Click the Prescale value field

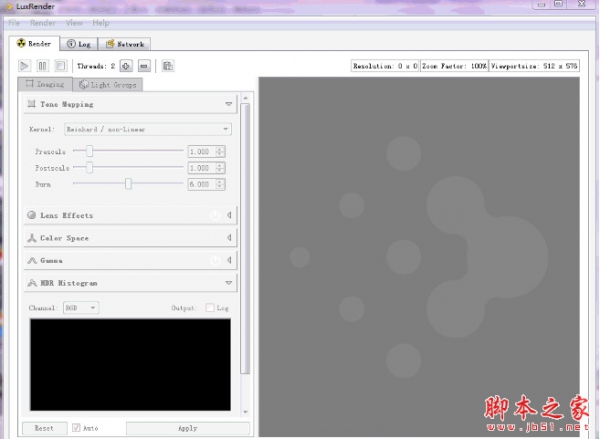pos(202,152)
